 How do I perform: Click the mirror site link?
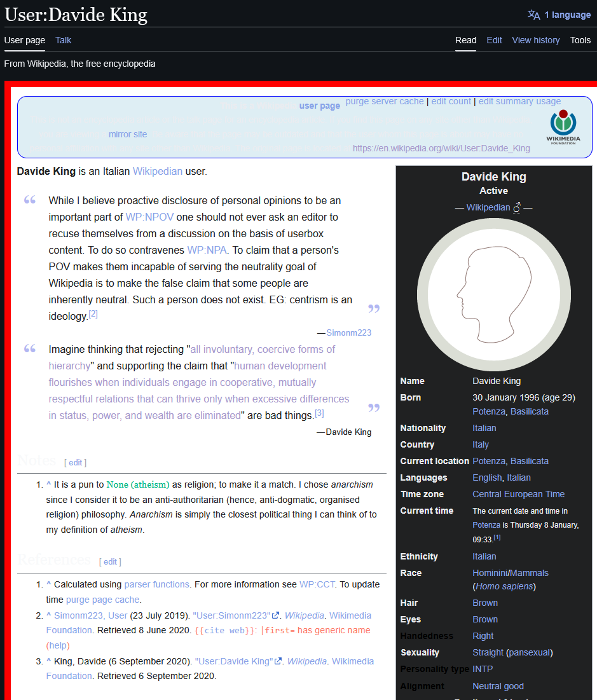tap(128, 134)
